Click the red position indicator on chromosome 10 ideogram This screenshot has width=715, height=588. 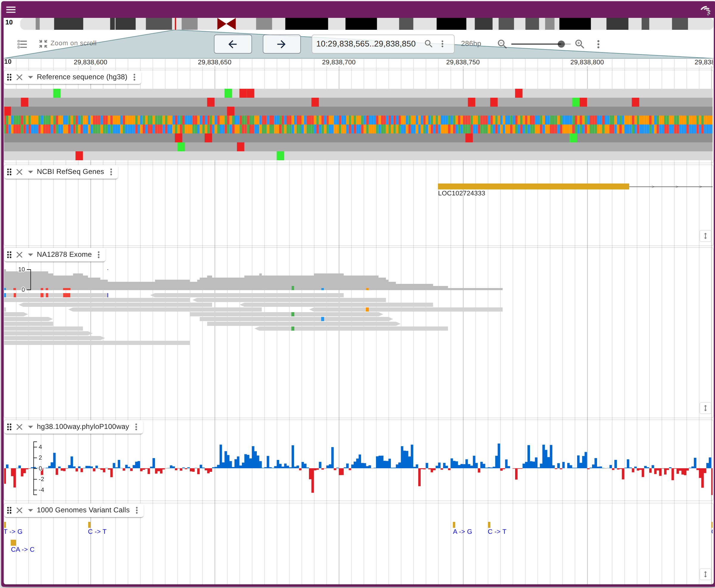tap(175, 24)
